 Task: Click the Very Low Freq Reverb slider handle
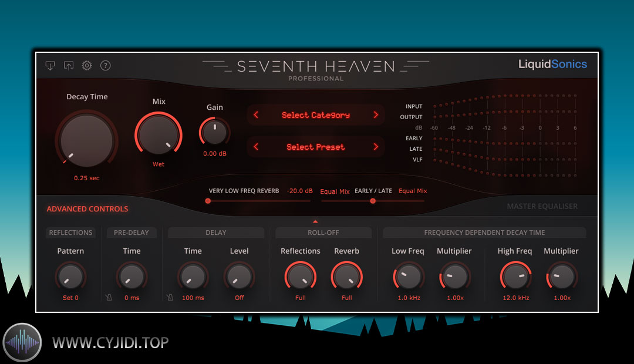pyautogui.click(x=208, y=201)
